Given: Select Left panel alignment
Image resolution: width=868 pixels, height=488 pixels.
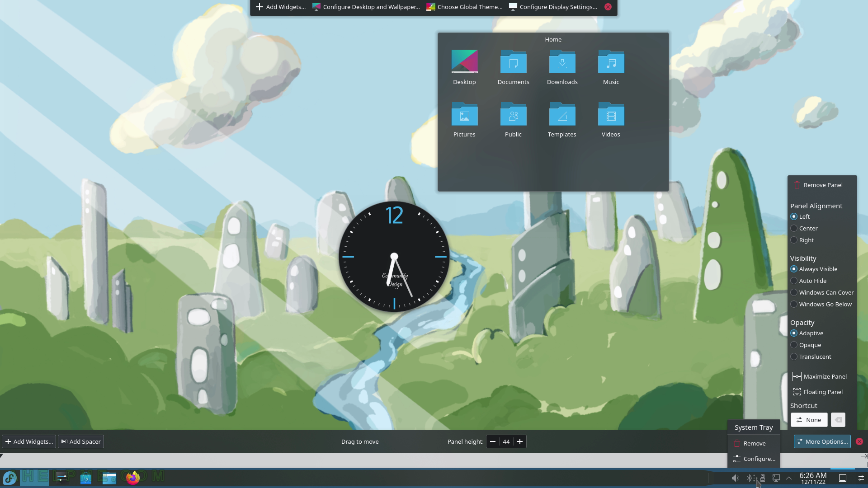Looking at the screenshot, I should pos(800,216).
